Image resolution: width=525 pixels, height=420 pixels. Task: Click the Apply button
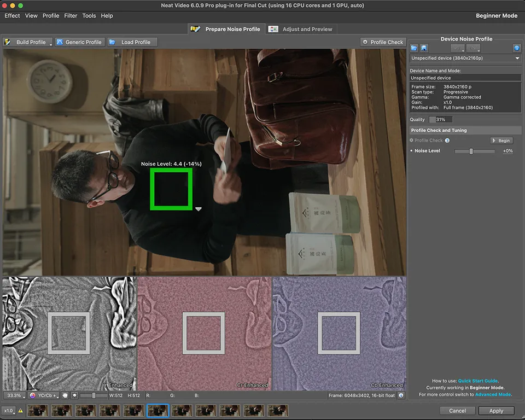496,411
